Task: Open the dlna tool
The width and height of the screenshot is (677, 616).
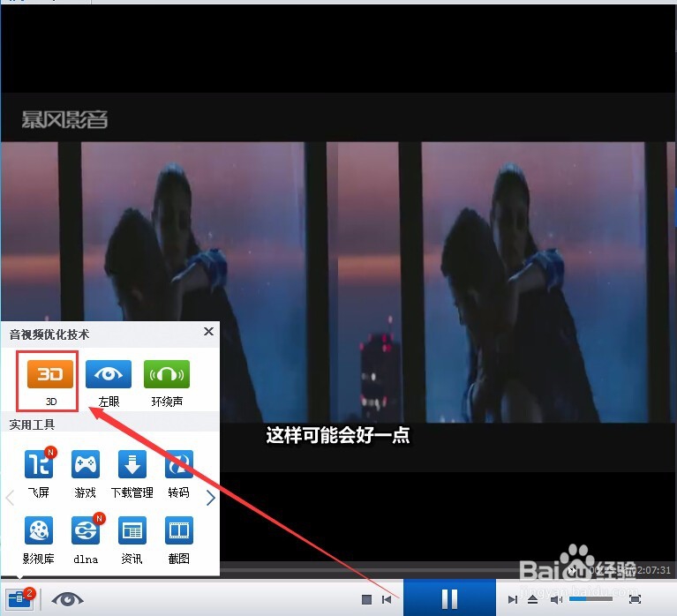Action: point(85,530)
